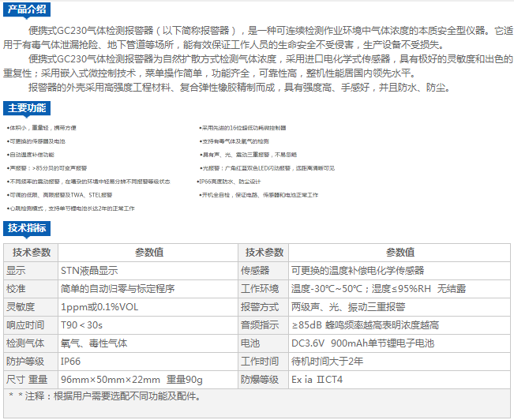514x420 pixels.
Task: Select the line '采用先进的16位超低功耗微控制器'
Action: coord(242,128)
